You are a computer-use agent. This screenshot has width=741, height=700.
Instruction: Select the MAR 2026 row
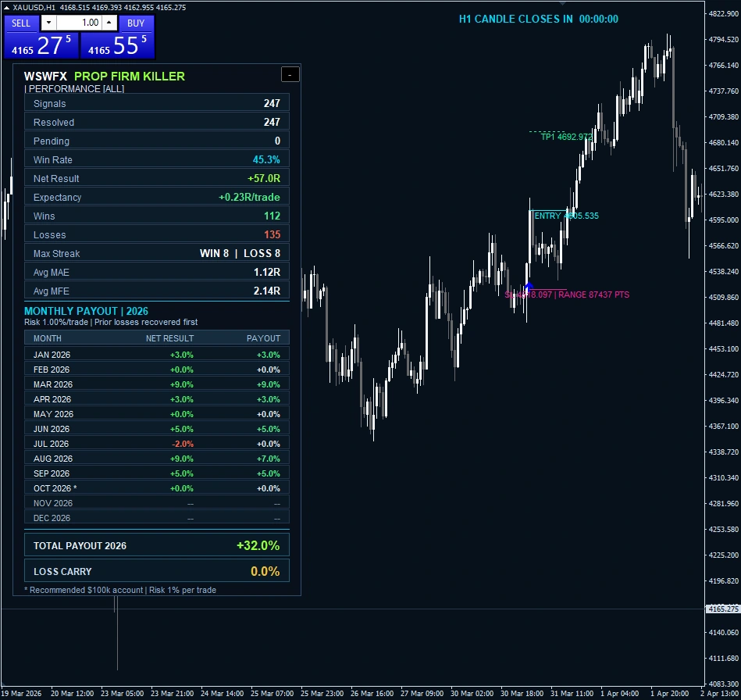pyautogui.click(x=157, y=384)
